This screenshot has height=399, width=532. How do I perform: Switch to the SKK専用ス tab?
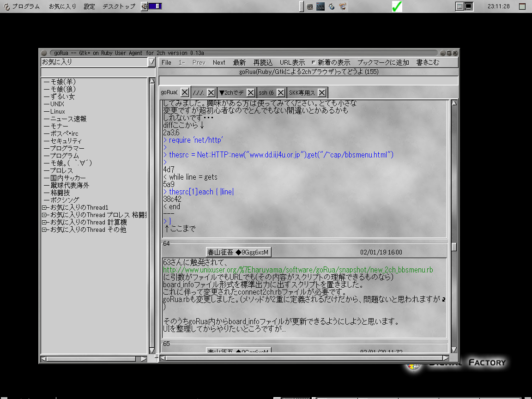(302, 93)
